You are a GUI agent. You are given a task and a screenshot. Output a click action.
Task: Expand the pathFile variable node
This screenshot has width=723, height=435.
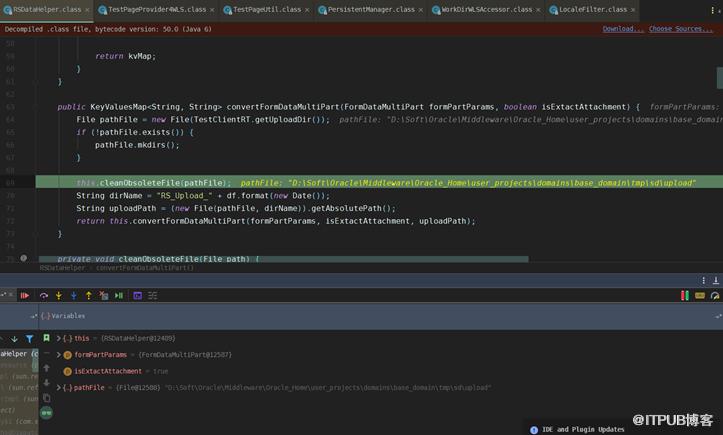(59, 387)
